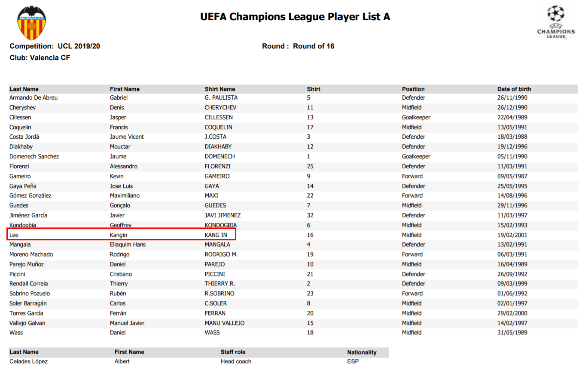
Task: Click Celades López staff name
Action: click(x=28, y=361)
